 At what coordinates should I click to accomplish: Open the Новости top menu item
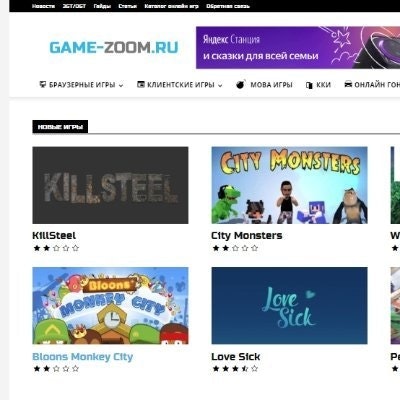(x=43, y=6)
